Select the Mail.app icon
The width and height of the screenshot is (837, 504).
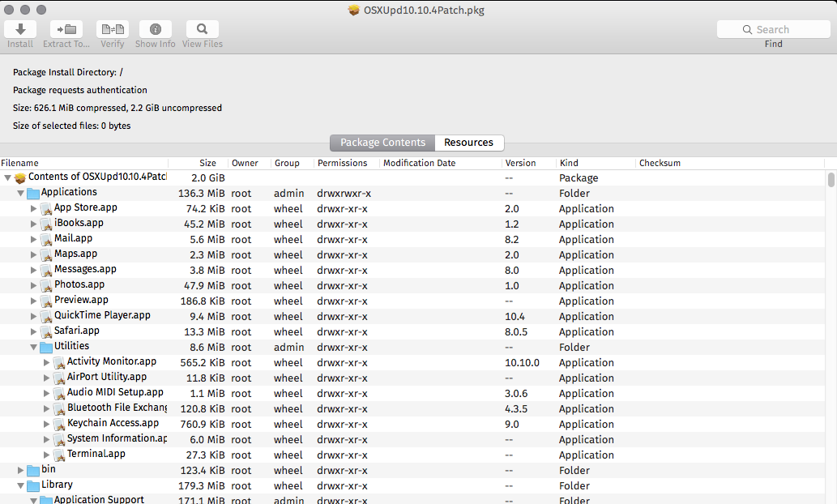46,240
